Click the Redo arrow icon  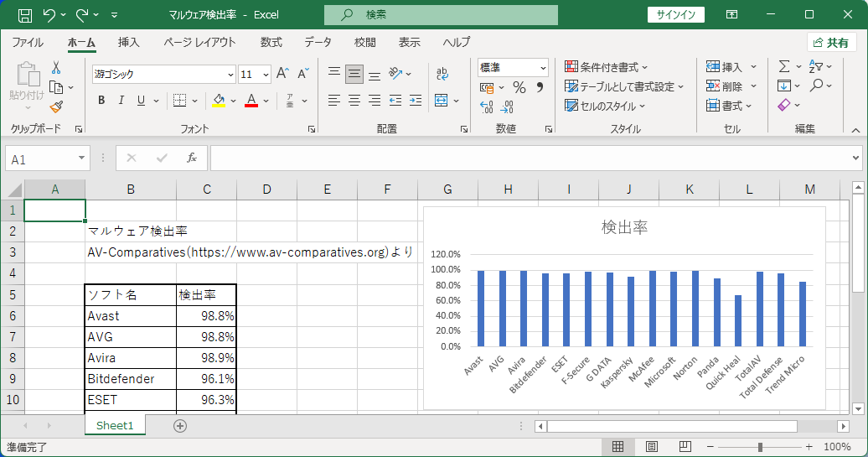point(82,15)
